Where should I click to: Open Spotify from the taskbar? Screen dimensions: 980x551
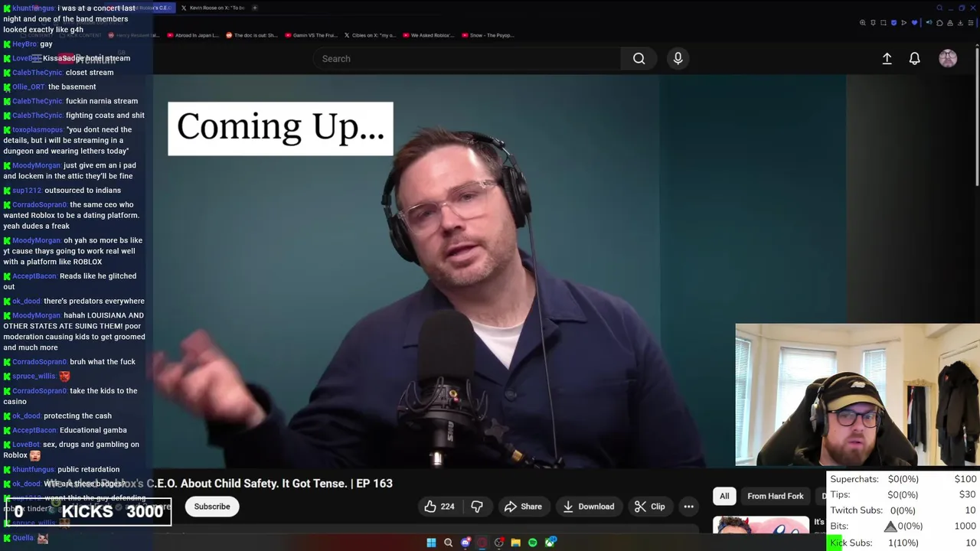[533, 543]
